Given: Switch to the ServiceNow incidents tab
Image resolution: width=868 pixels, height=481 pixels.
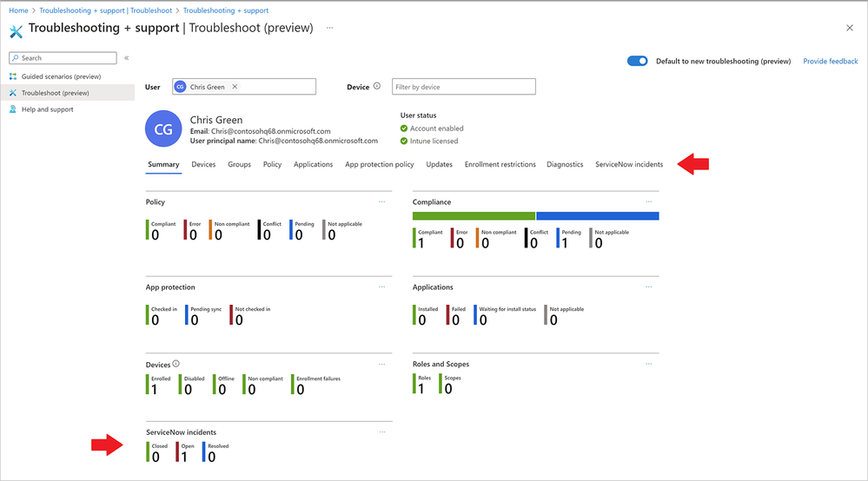Looking at the screenshot, I should 629,164.
